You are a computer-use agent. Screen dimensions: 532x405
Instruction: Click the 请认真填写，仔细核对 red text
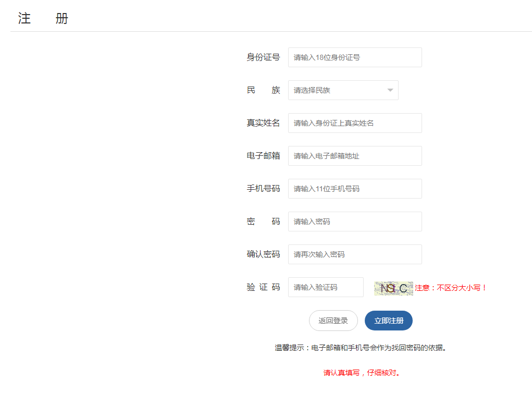[362, 373]
